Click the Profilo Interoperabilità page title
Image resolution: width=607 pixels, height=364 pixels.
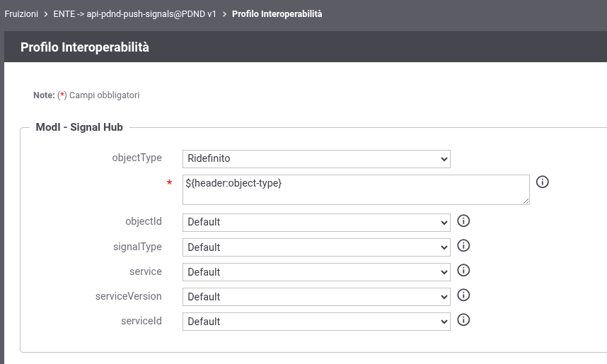(85, 47)
